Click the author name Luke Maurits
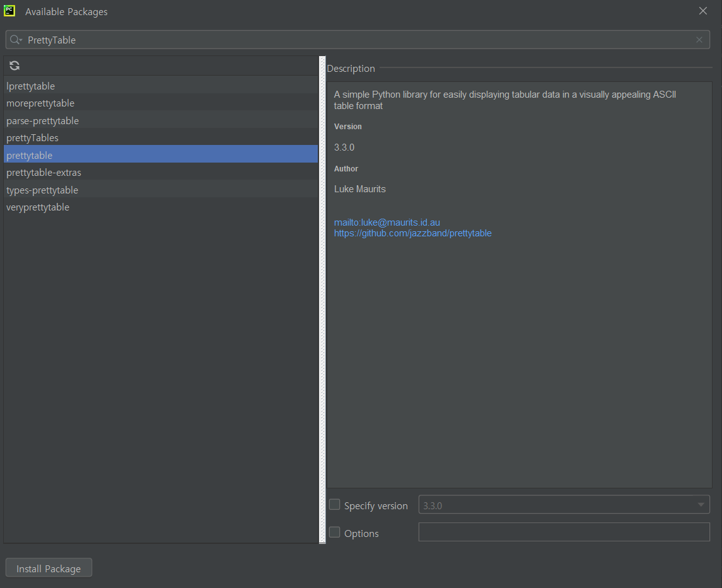This screenshot has height=588, width=722. pyautogui.click(x=359, y=189)
